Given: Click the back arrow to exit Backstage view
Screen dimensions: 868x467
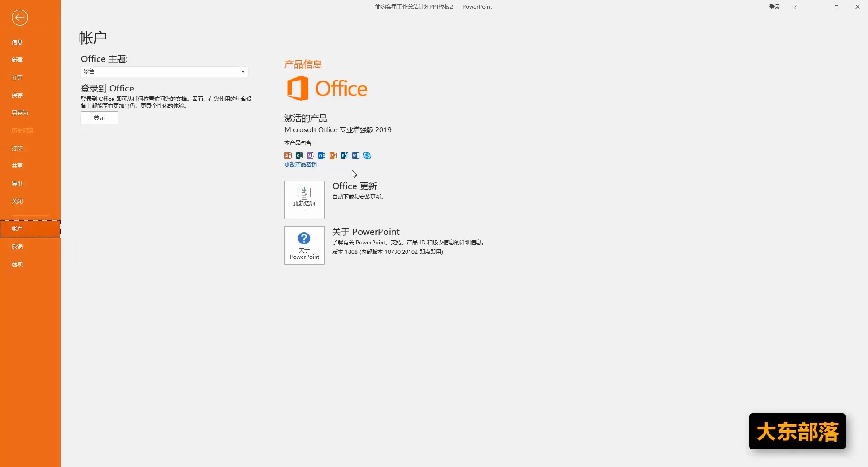Looking at the screenshot, I should [19, 18].
